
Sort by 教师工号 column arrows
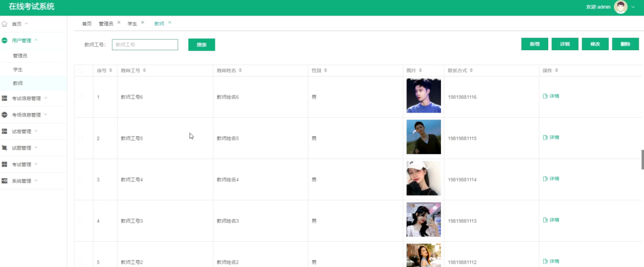click(144, 71)
